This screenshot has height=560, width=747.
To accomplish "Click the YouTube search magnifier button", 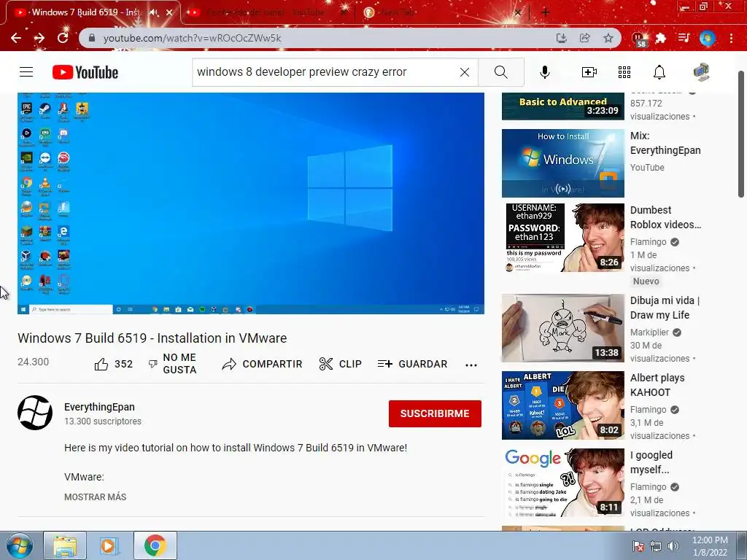I will 500,72.
